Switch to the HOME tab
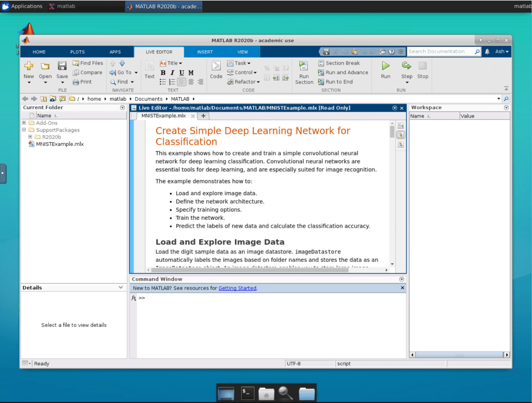 pos(39,52)
